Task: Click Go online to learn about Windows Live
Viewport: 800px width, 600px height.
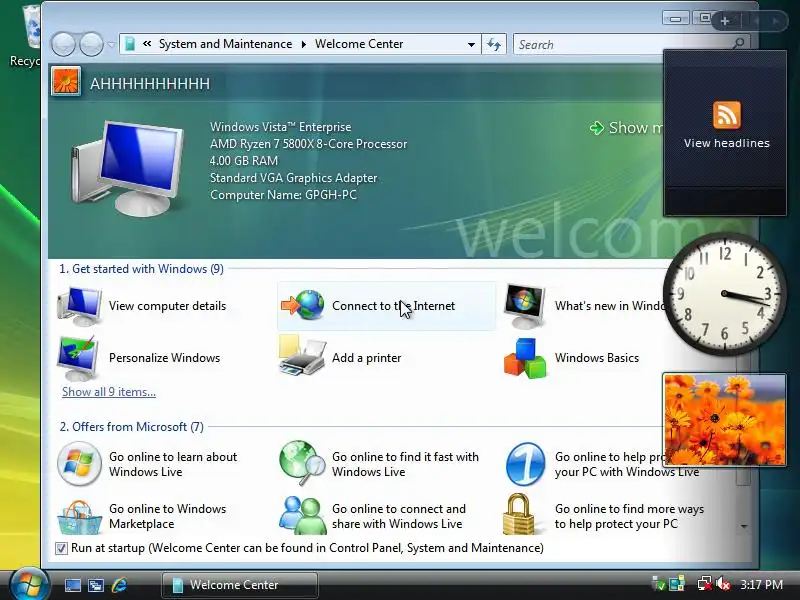Action: click(173, 464)
